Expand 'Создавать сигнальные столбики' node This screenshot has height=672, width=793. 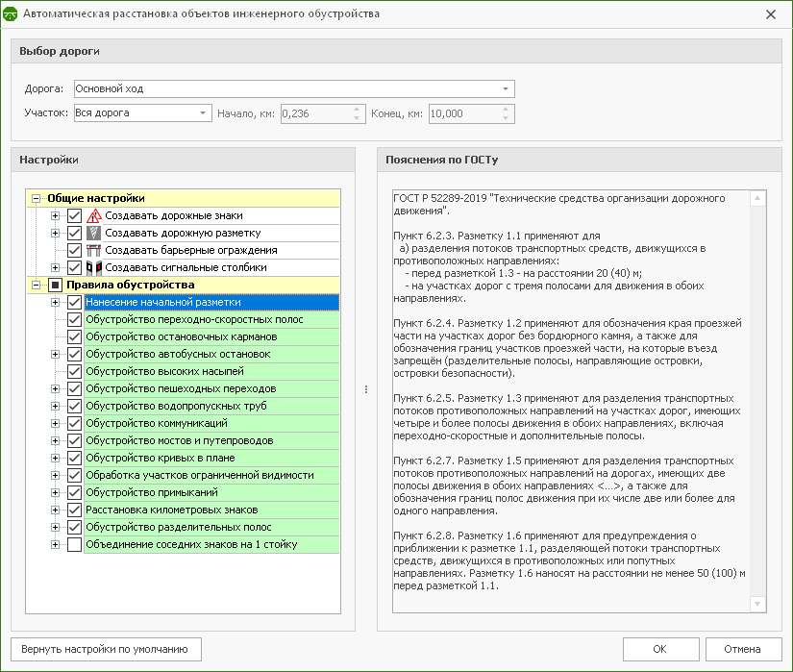click(x=55, y=267)
